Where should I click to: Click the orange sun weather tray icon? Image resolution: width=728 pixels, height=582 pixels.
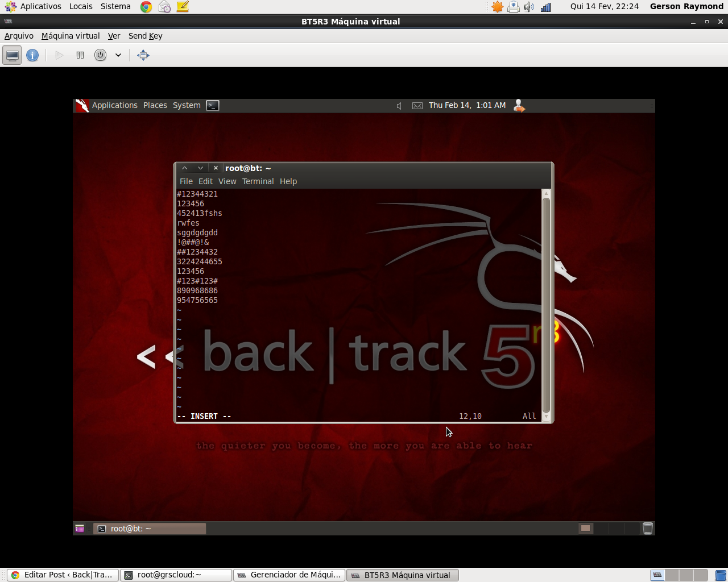(498, 7)
